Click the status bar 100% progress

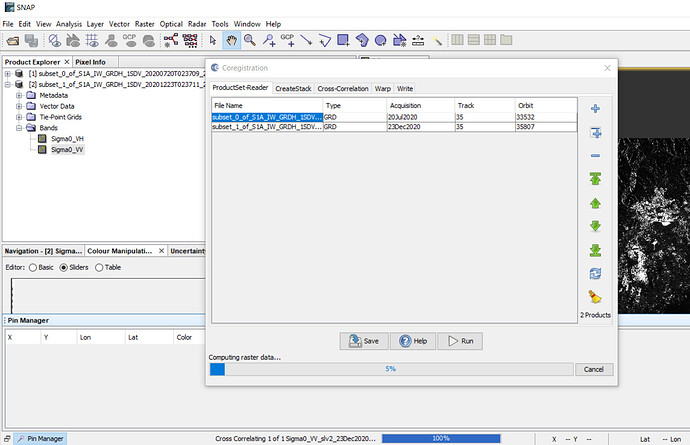(x=441, y=438)
